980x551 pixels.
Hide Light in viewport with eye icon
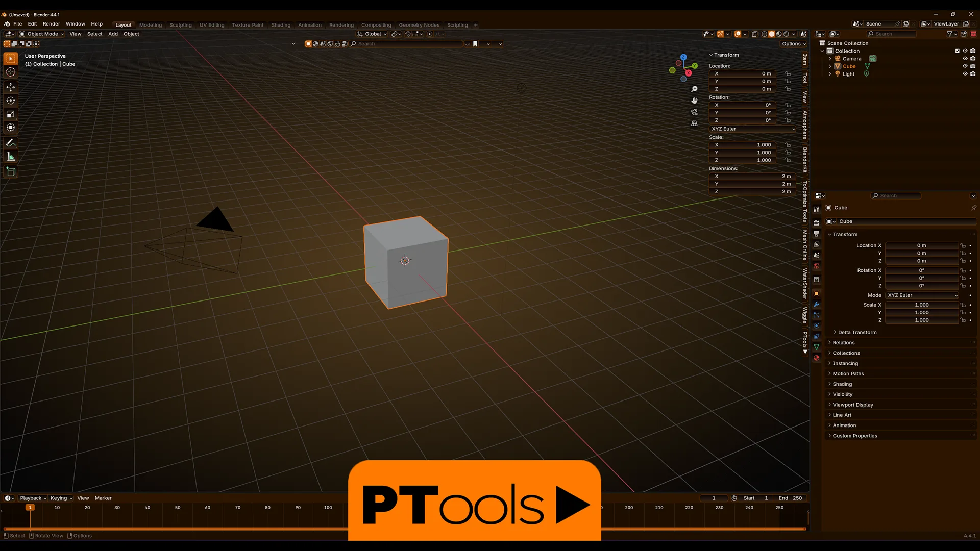pyautogui.click(x=965, y=74)
